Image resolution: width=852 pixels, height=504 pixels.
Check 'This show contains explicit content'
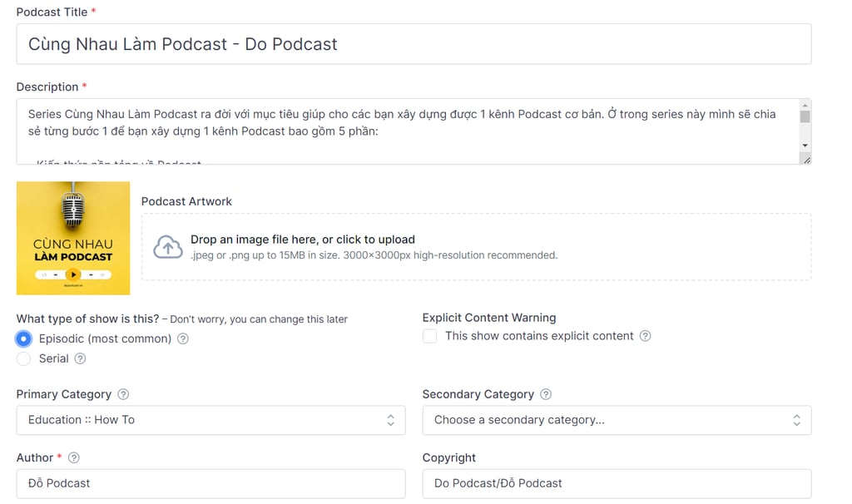click(x=430, y=336)
